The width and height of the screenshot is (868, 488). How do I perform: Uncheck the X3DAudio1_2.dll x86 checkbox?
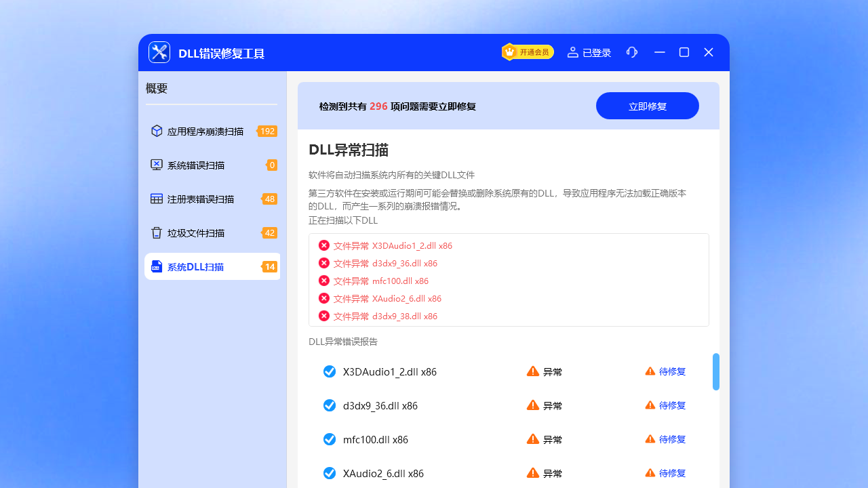coord(330,371)
